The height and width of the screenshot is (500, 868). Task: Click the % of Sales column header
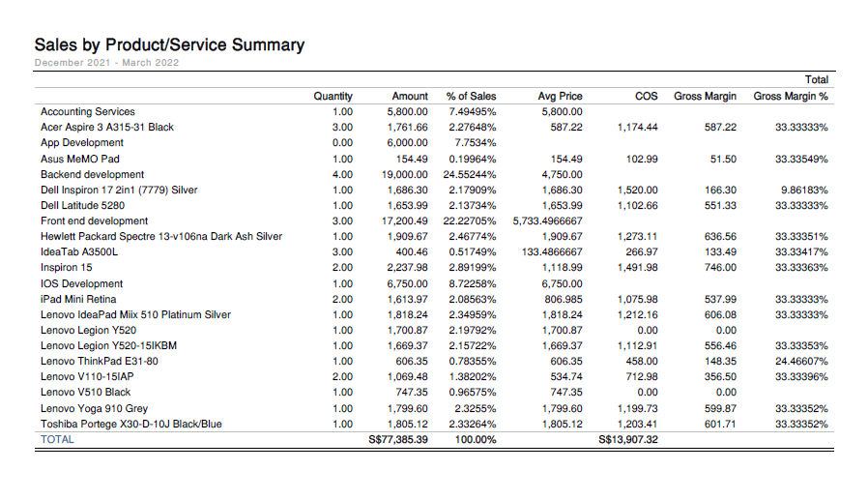tap(471, 96)
